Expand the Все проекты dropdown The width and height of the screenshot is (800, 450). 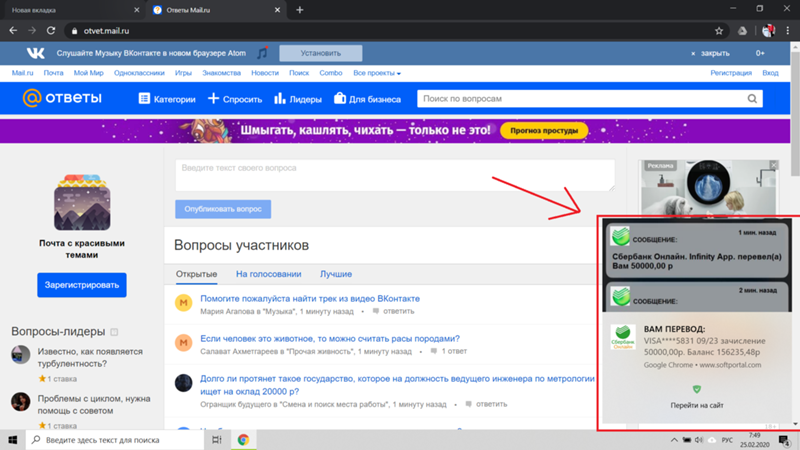click(377, 73)
